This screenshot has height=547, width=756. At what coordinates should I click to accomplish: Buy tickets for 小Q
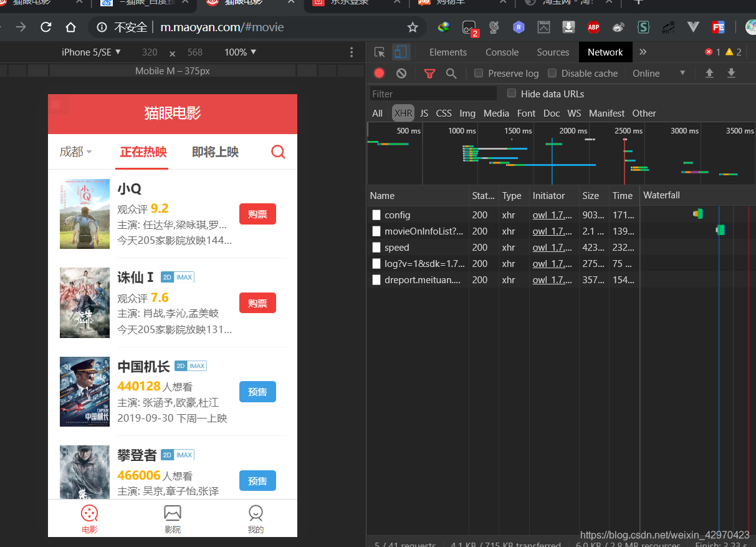[x=257, y=214]
